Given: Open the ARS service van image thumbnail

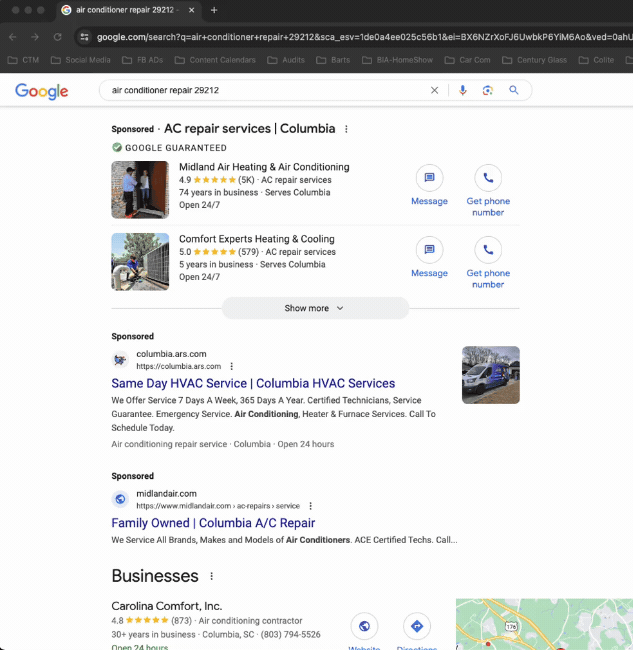Looking at the screenshot, I should (491, 375).
